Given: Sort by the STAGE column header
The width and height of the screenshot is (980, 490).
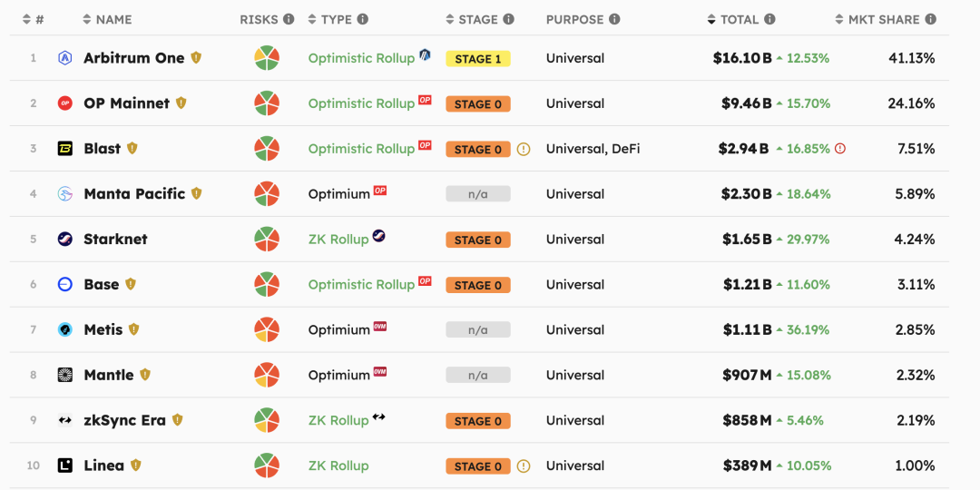Looking at the screenshot, I should tap(480, 19).
